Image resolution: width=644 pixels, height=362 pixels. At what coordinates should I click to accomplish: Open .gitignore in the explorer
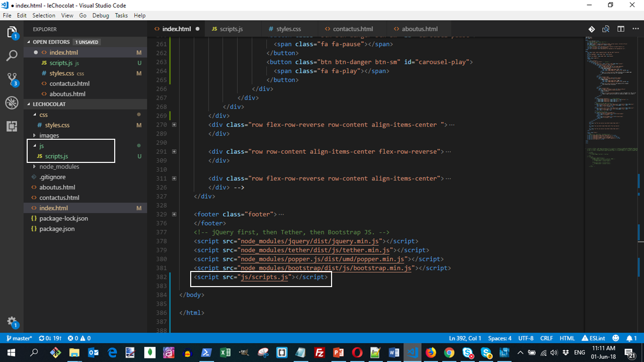point(52,177)
